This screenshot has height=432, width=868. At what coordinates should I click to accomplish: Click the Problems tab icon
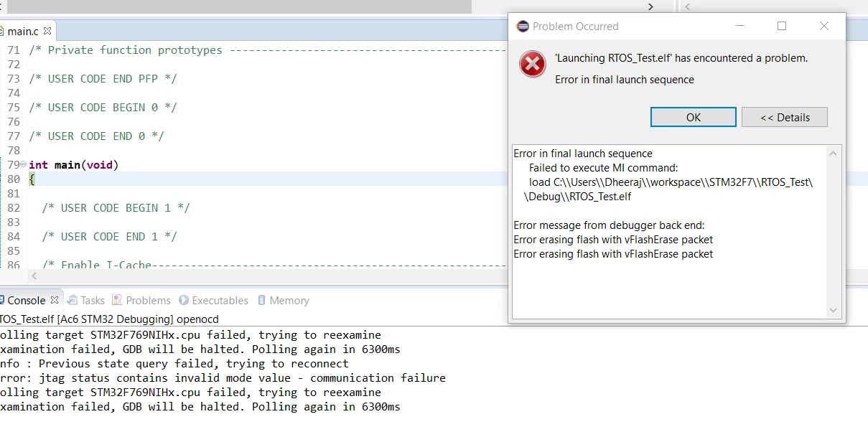pos(118,300)
